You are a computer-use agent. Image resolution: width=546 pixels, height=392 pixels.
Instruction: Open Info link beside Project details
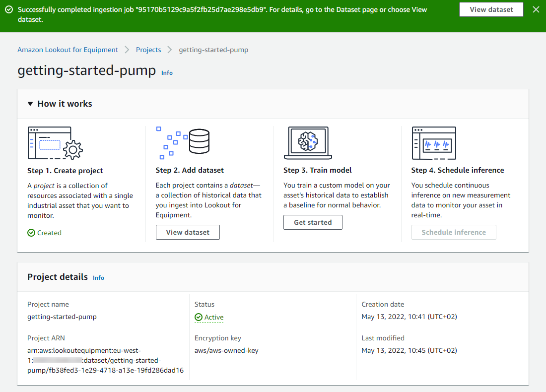99,278
